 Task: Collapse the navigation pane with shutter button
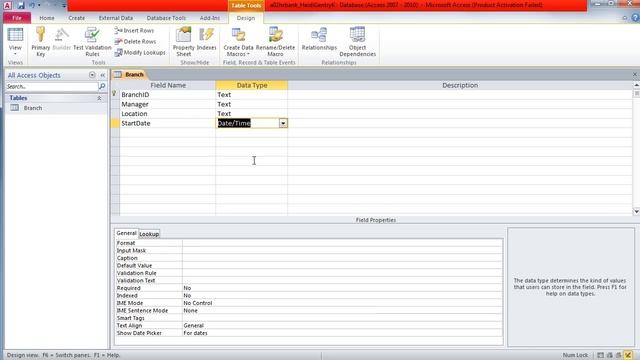pyautogui.click(x=102, y=75)
